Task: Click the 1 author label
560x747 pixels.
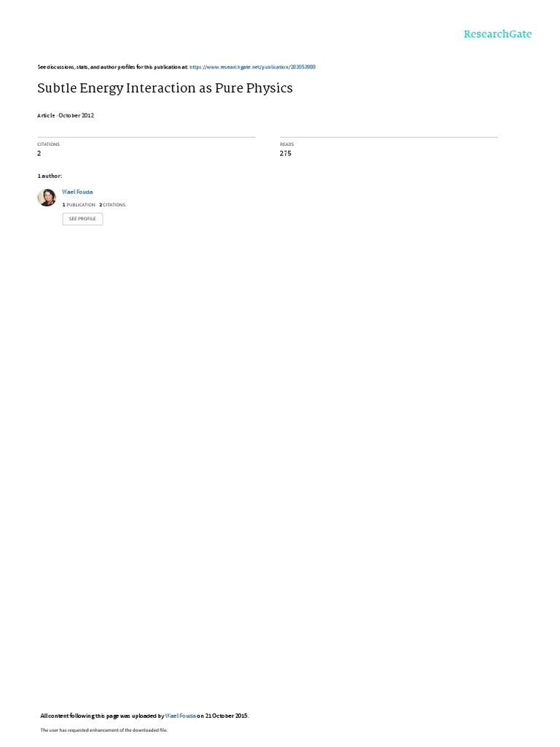Action: (50, 176)
